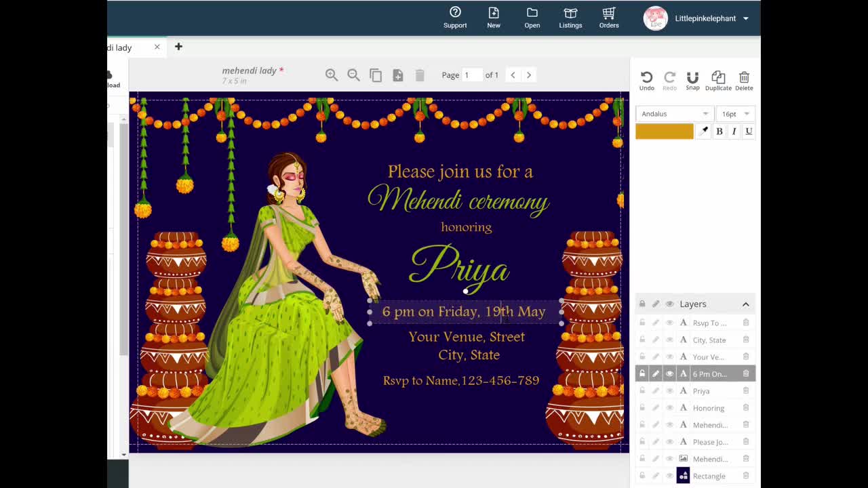Unlock the 6 Pm On... layer
This screenshot has height=488, width=868.
click(x=642, y=373)
